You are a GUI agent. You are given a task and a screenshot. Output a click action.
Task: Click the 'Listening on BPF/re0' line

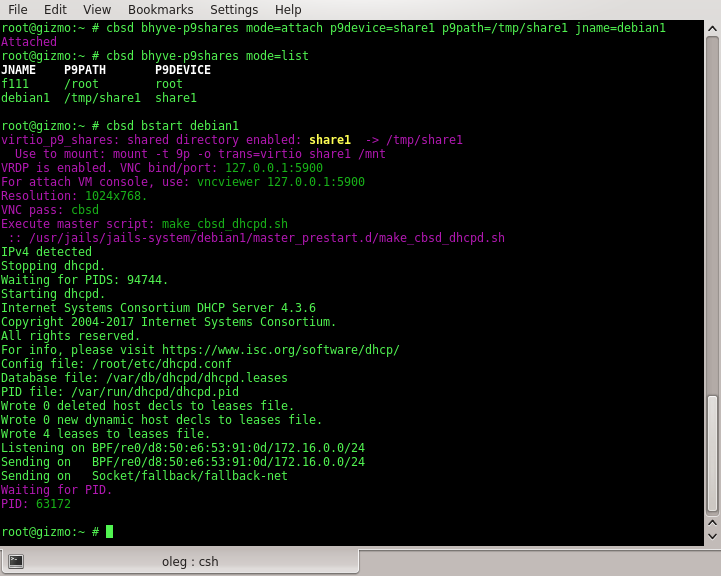183,448
